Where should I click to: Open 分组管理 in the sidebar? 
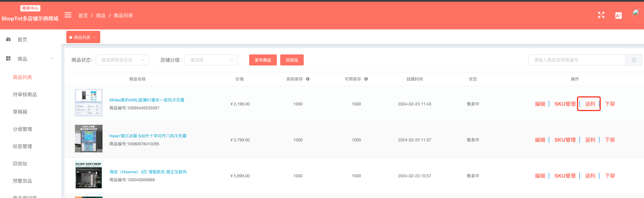(22, 129)
